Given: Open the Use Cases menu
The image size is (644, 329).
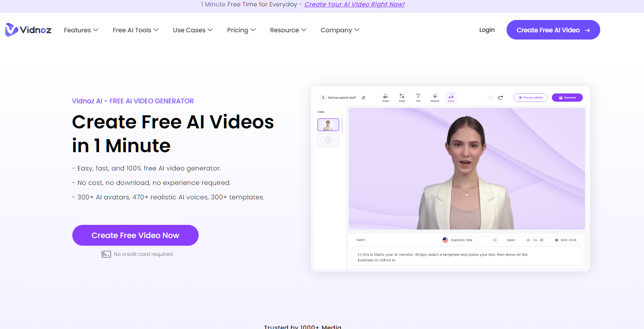Looking at the screenshot, I should [193, 30].
